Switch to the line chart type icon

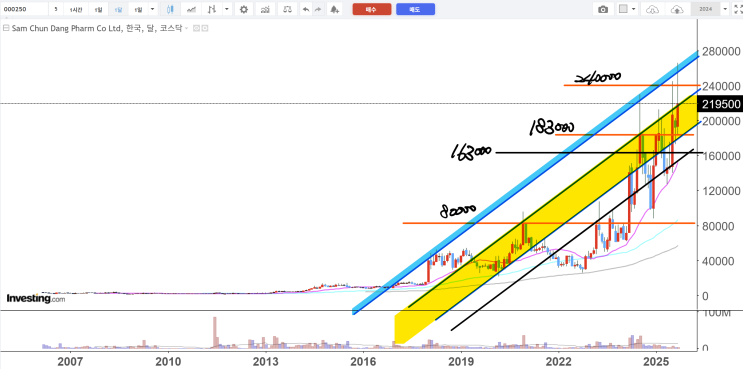[191, 9]
